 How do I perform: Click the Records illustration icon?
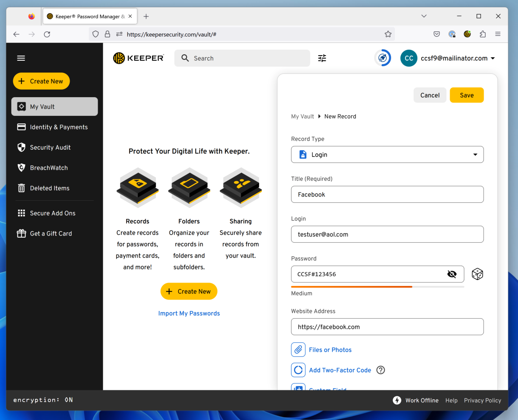pyautogui.click(x=138, y=188)
